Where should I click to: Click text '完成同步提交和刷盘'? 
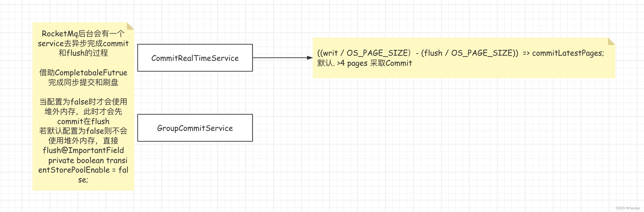[83, 82]
